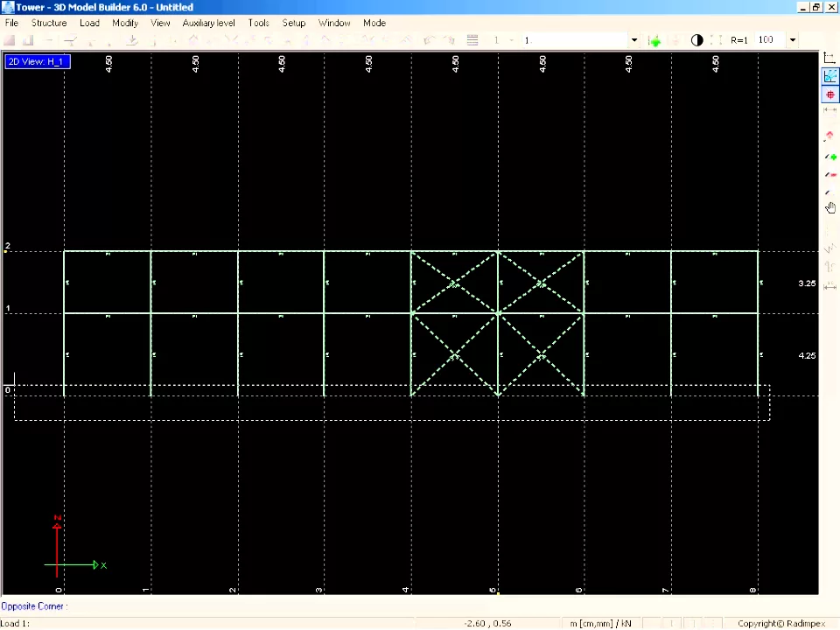Click the 2D View: H_1 label
Screen dimensions: 840x630
tap(38, 61)
